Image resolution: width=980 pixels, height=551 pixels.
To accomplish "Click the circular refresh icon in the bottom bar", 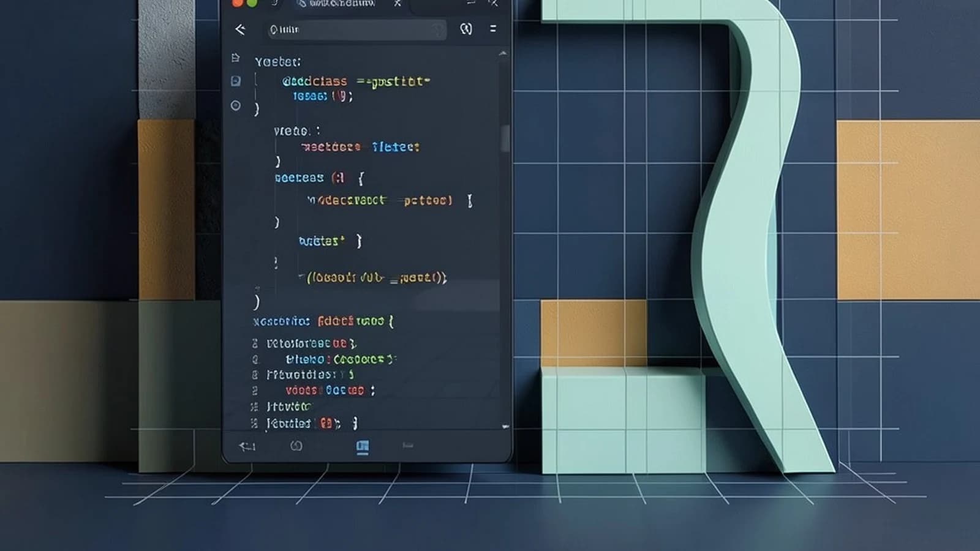I will (x=296, y=446).
